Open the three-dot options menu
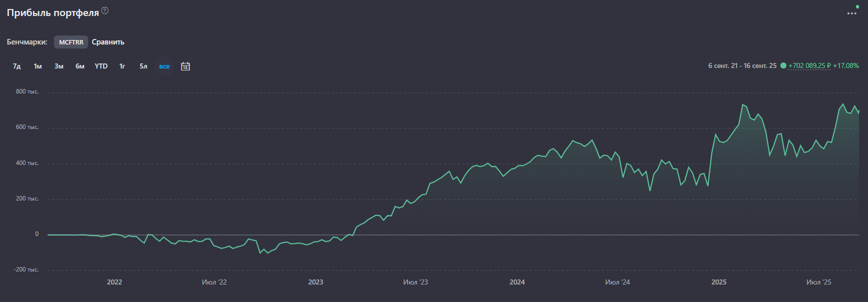 click(x=851, y=13)
